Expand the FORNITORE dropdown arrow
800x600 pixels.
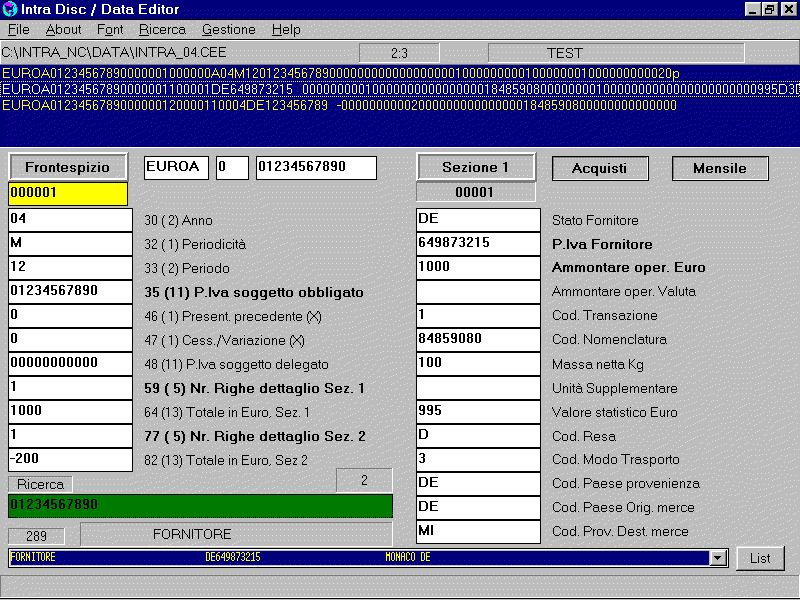[717, 558]
